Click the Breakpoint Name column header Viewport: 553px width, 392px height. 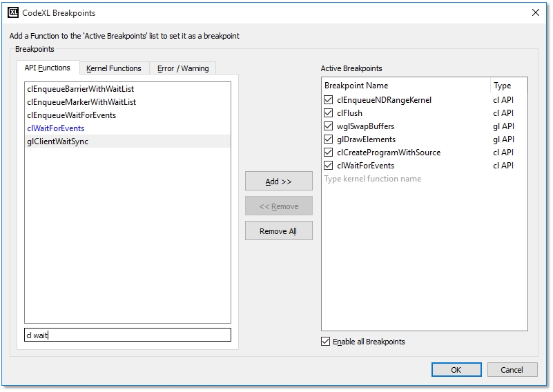[405, 86]
